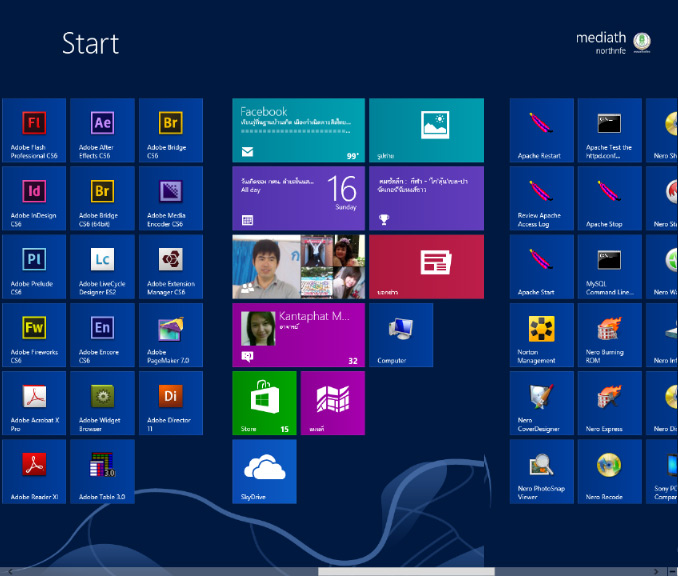This screenshot has height=576, width=678.
Task: Open Apache Test the httpd.conf tile
Action: pos(610,130)
